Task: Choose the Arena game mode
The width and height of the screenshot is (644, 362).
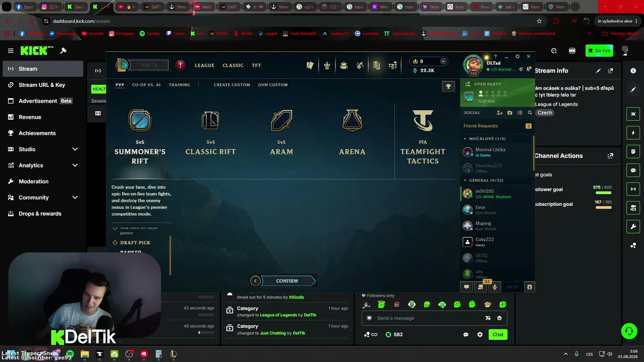Action: pyautogui.click(x=352, y=133)
